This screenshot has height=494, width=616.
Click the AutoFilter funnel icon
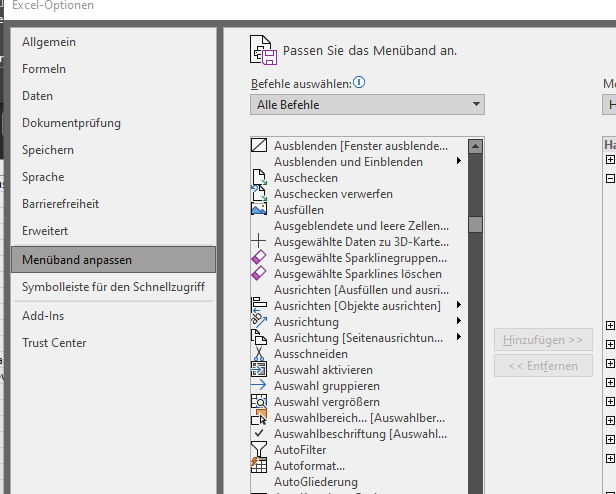click(x=259, y=449)
